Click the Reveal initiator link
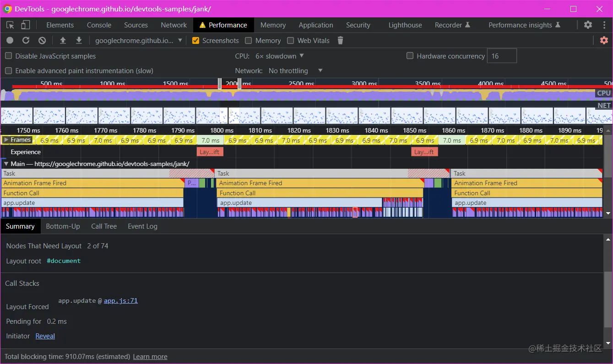613x364 pixels. (x=45, y=336)
